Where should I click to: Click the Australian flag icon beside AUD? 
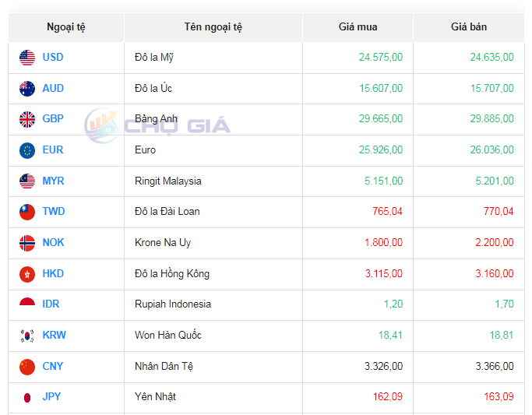click(x=27, y=89)
